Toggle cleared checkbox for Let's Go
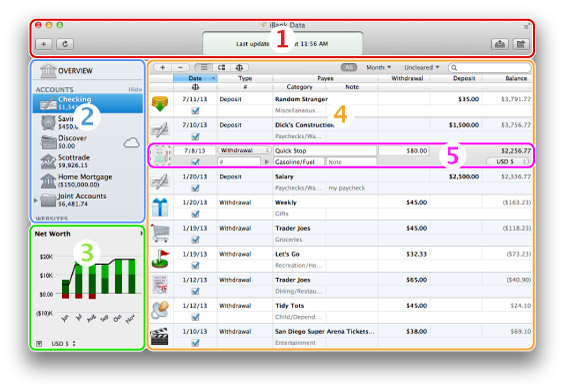Screen dimensions: 565x390 pyautogui.click(x=195, y=266)
